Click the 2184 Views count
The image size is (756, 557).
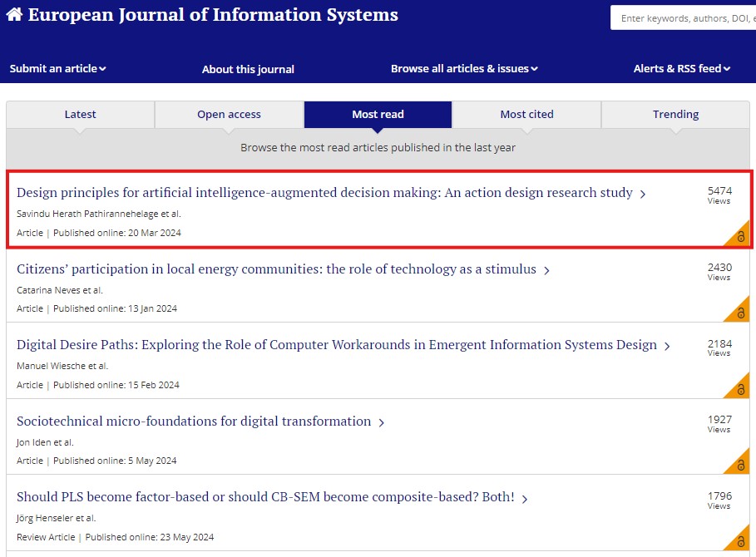coord(719,348)
